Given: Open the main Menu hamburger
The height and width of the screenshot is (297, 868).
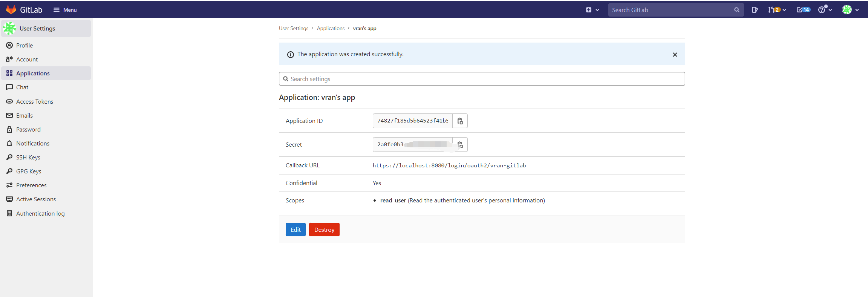Looking at the screenshot, I should pos(65,10).
